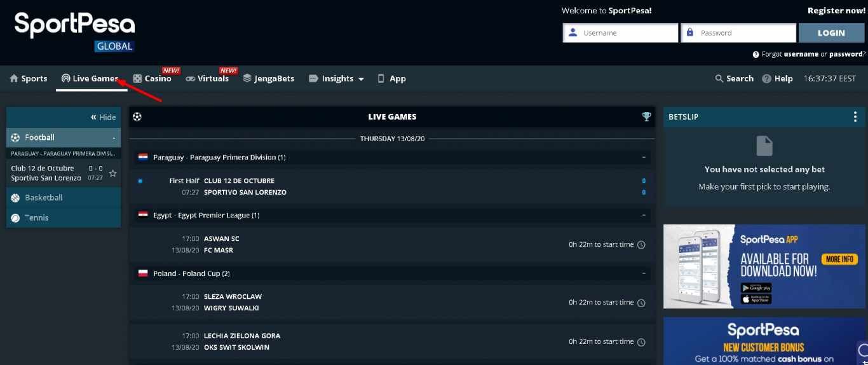
Task: Go to the Casino section
Action: click(152, 79)
